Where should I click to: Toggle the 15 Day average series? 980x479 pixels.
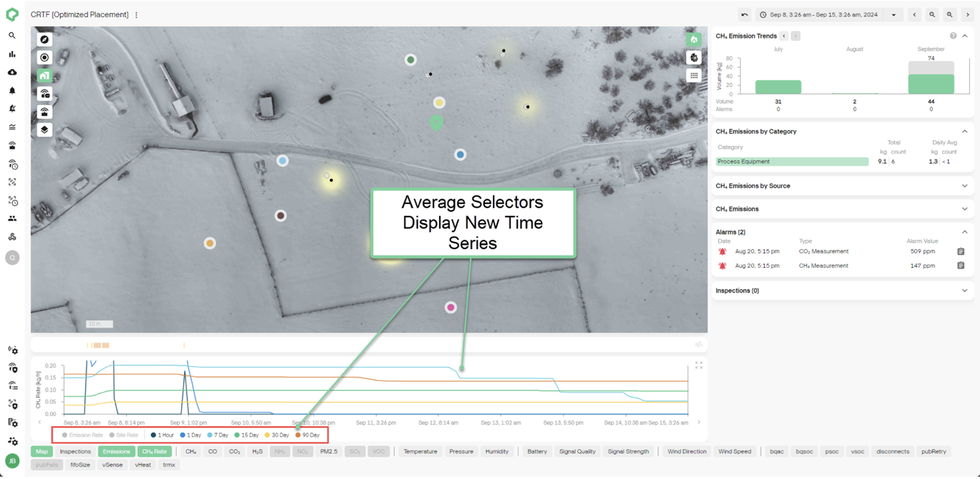click(x=246, y=435)
